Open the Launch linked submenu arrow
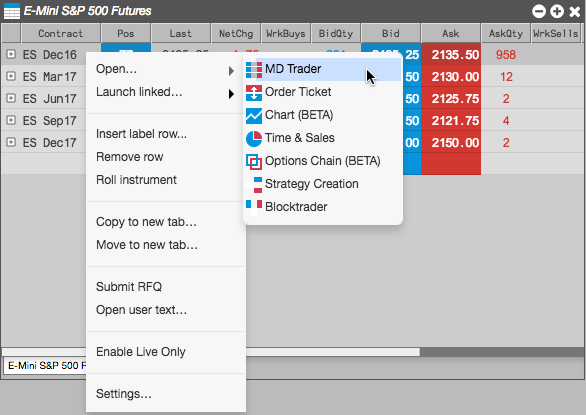586x415 pixels. pyautogui.click(x=231, y=94)
